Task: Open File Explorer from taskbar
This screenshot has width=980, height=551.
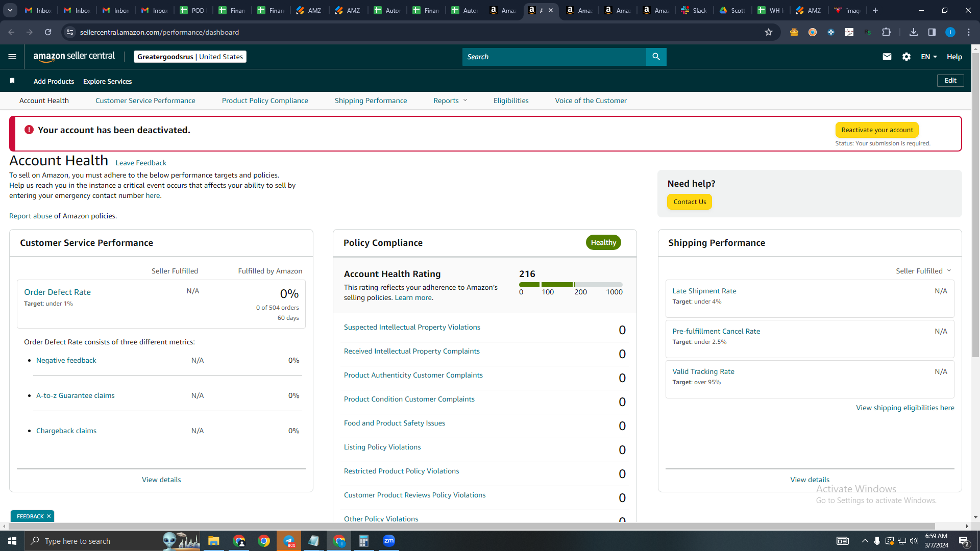Action: click(x=213, y=541)
